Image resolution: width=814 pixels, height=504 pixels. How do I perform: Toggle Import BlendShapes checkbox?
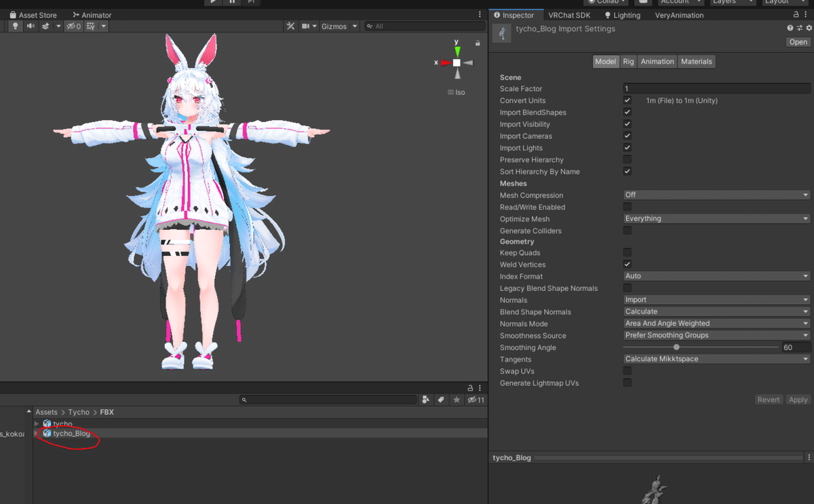627,113
